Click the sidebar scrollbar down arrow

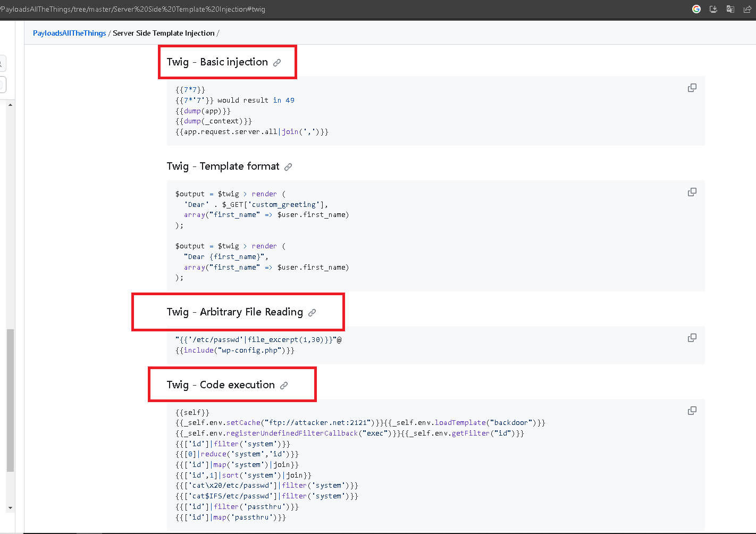click(x=10, y=508)
